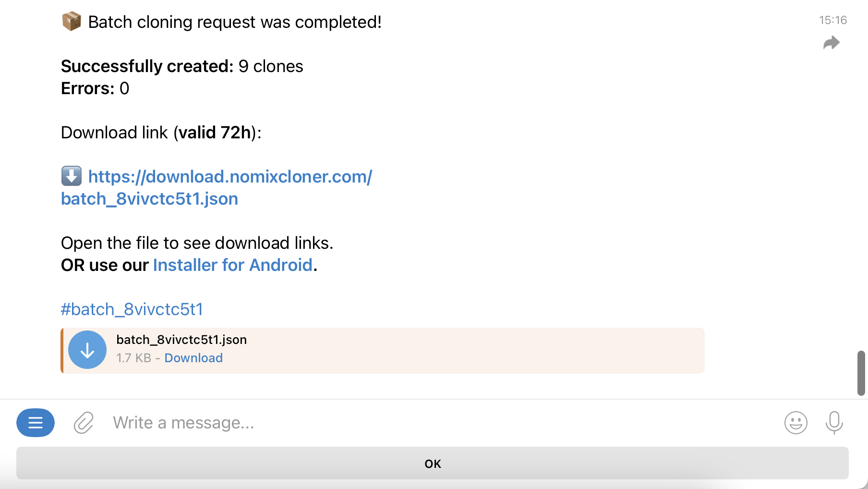
Task: Open the Installer for Android link
Action: point(232,265)
